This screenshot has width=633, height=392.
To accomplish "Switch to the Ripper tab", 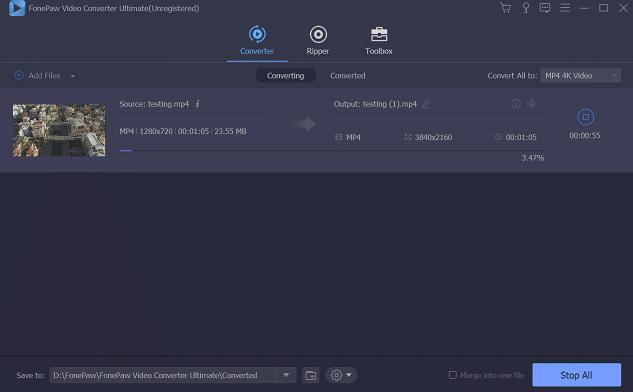I will [x=318, y=40].
